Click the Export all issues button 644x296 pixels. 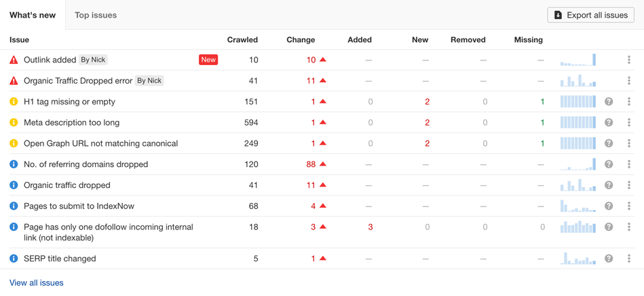point(590,15)
